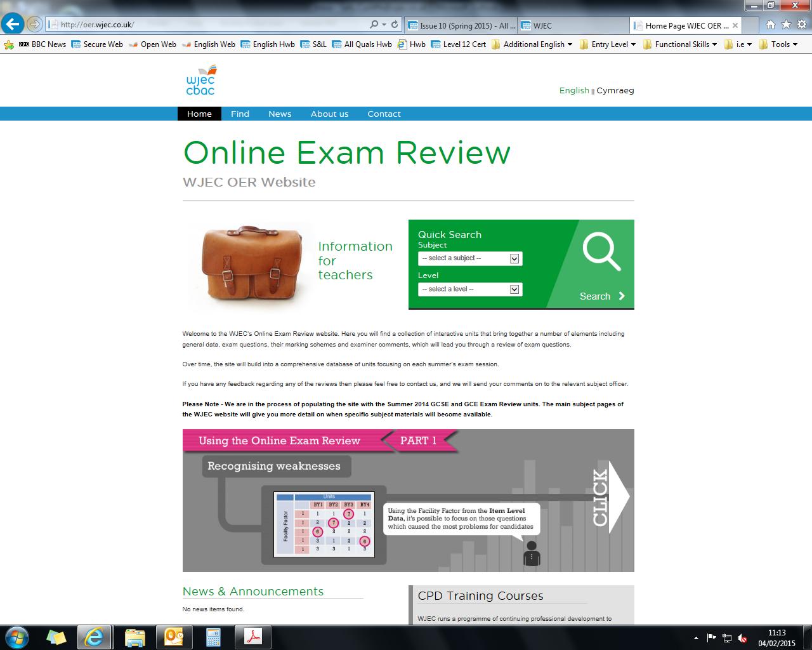Open the Windows Start button
Viewport: 812px width, 650px height.
tap(16, 637)
